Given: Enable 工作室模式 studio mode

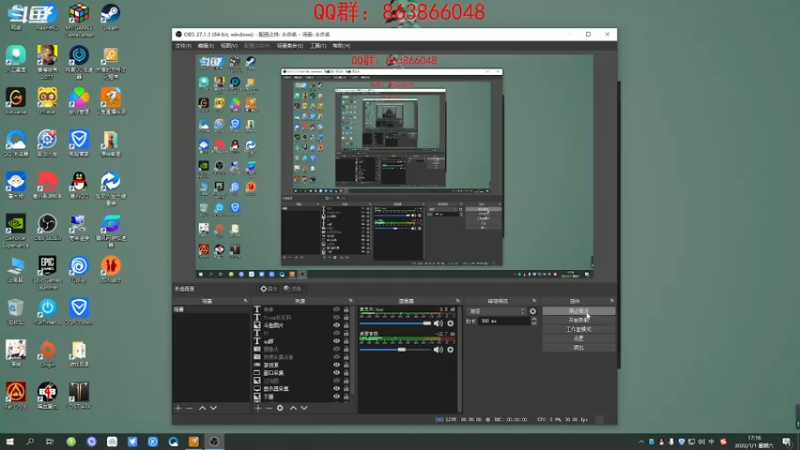Looking at the screenshot, I should pos(579,329).
